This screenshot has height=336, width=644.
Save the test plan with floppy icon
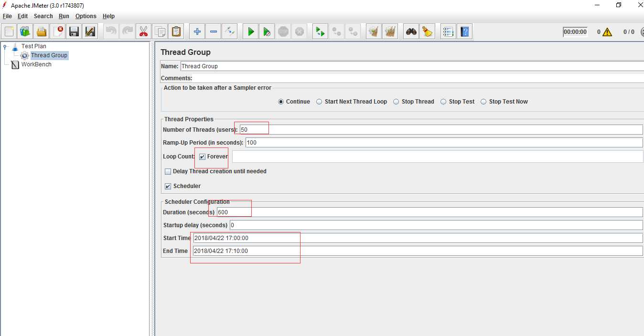[x=74, y=32]
